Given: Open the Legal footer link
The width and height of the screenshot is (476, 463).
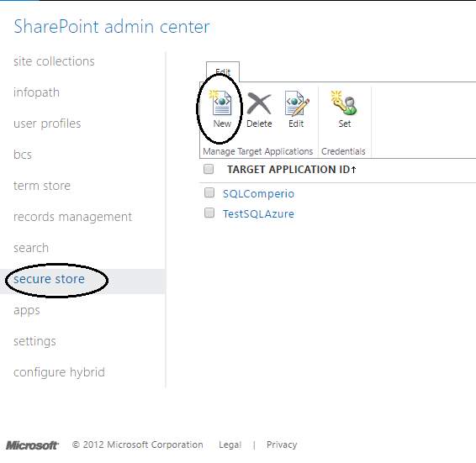Looking at the screenshot, I should tap(230, 445).
